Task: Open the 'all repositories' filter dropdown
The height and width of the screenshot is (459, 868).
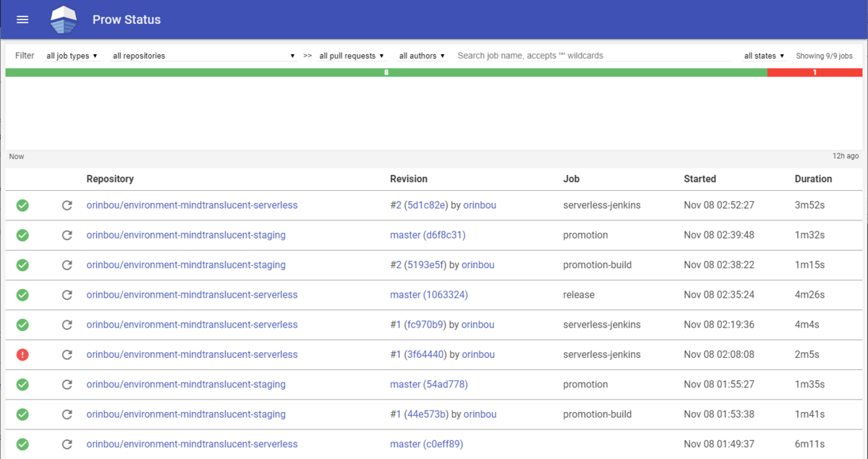Action: click(x=204, y=56)
